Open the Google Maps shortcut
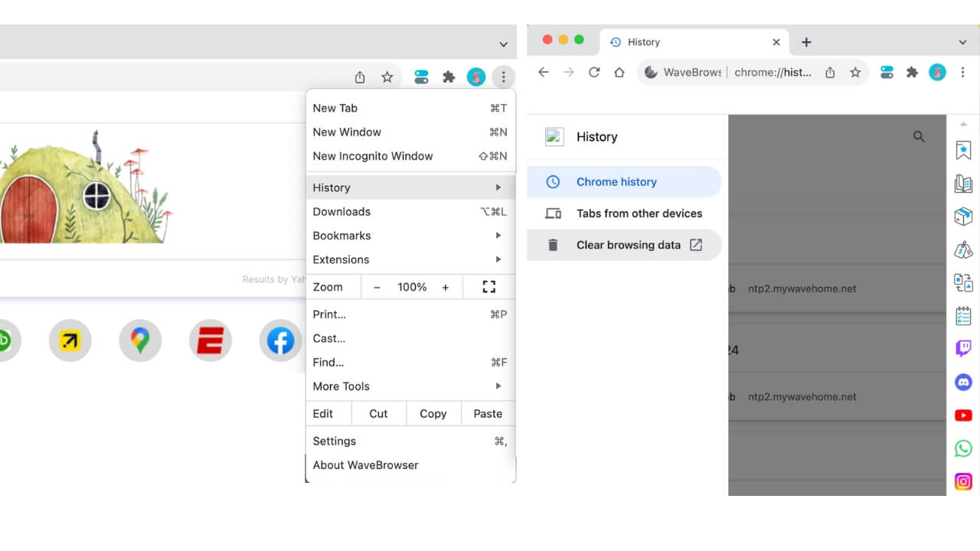 pos(140,341)
